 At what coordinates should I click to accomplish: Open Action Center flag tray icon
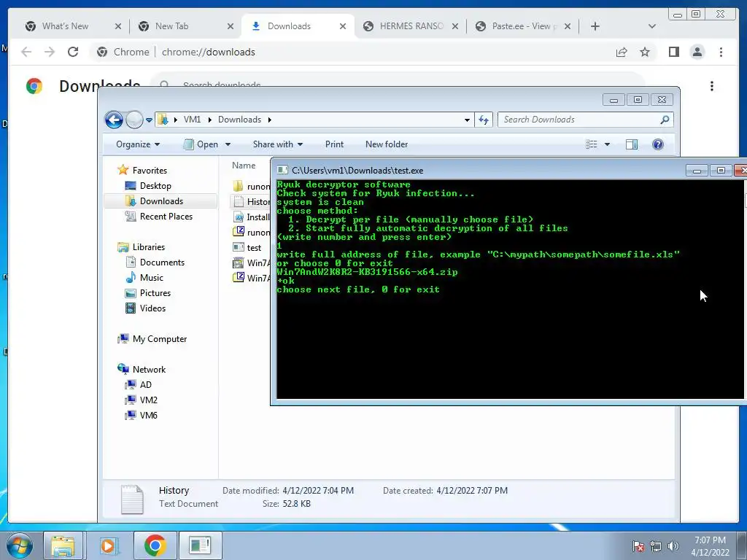click(x=638, y=546)
